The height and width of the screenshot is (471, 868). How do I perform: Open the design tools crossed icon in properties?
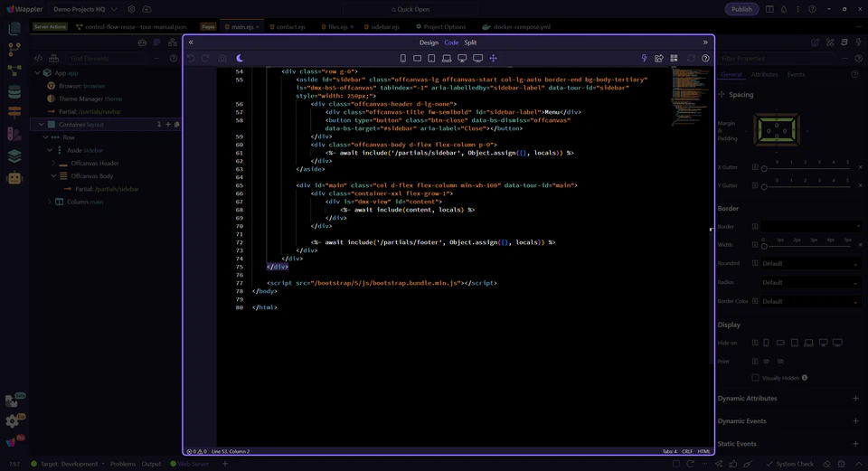tap(830, 42)
